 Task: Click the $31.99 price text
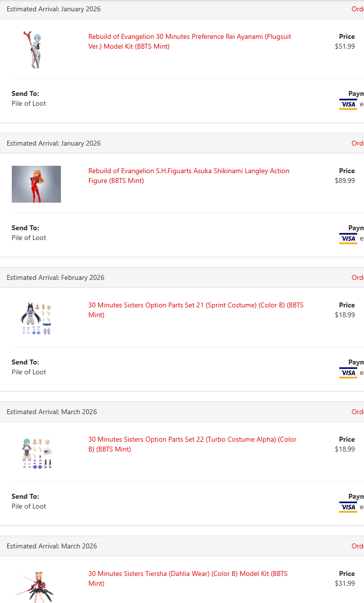345,583
